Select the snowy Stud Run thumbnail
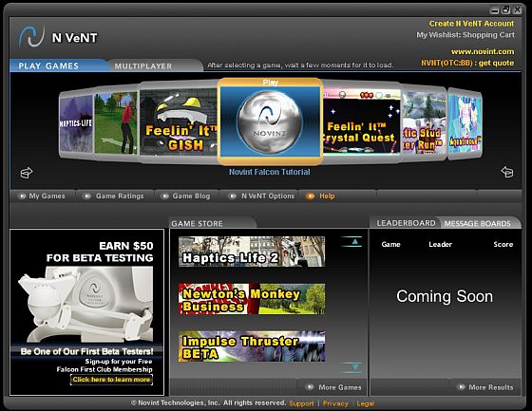532x411 pixels. [424, 122]
